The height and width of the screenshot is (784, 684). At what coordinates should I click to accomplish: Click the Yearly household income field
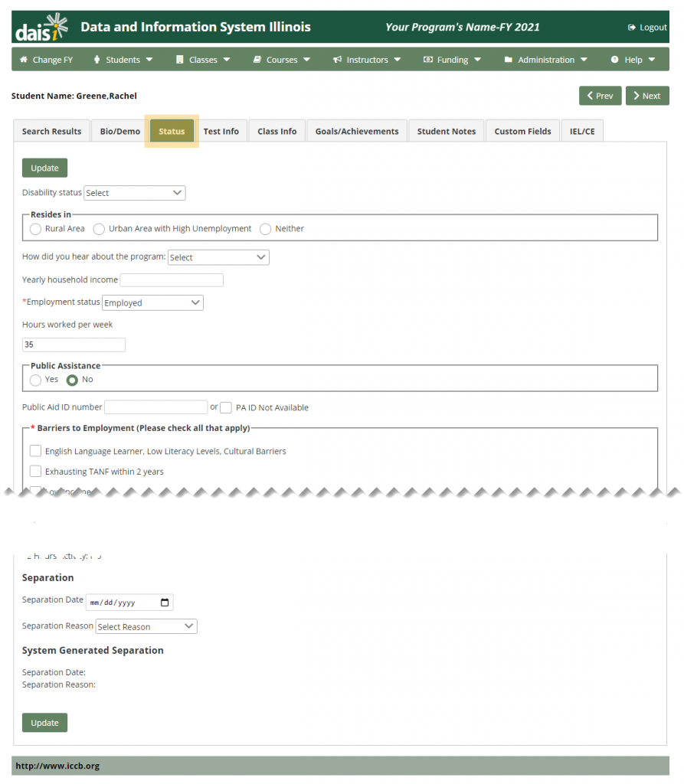point(171,279)
